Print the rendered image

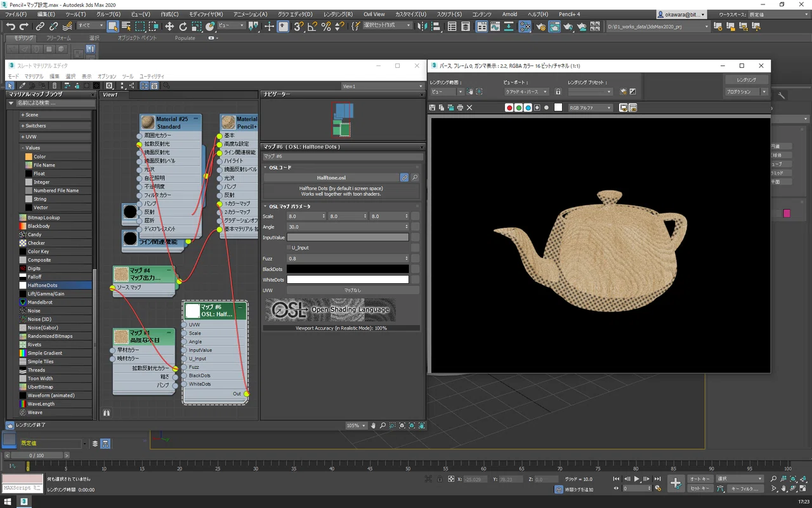point(460,107)
